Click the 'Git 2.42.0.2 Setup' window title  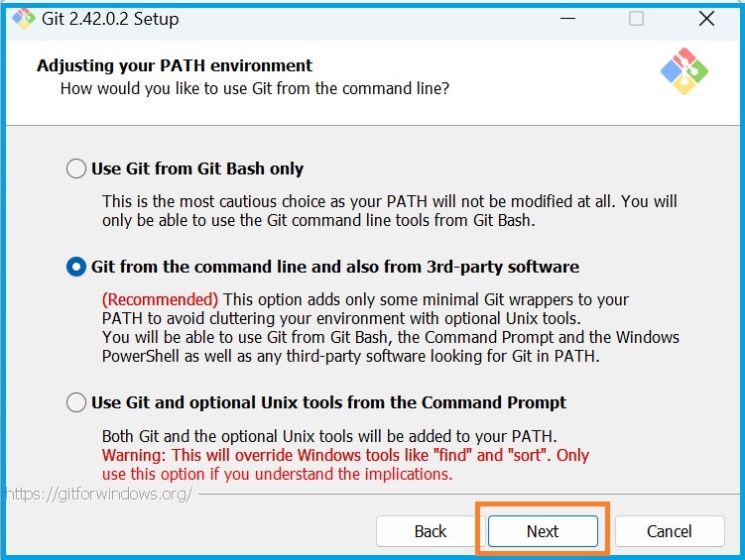(110, 19)
